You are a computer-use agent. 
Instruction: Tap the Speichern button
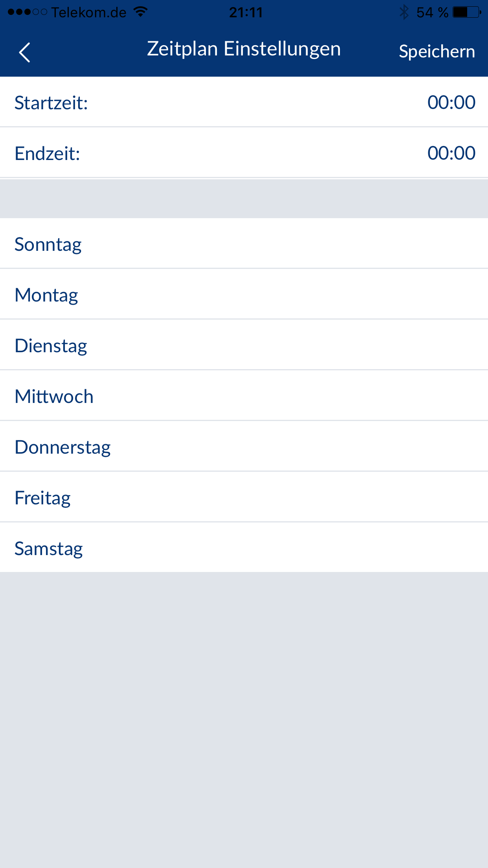[x=437, y=51]
